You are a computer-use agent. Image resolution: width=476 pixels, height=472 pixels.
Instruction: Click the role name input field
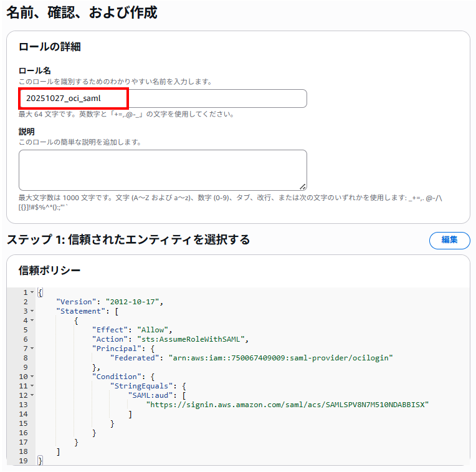[162, 99]
